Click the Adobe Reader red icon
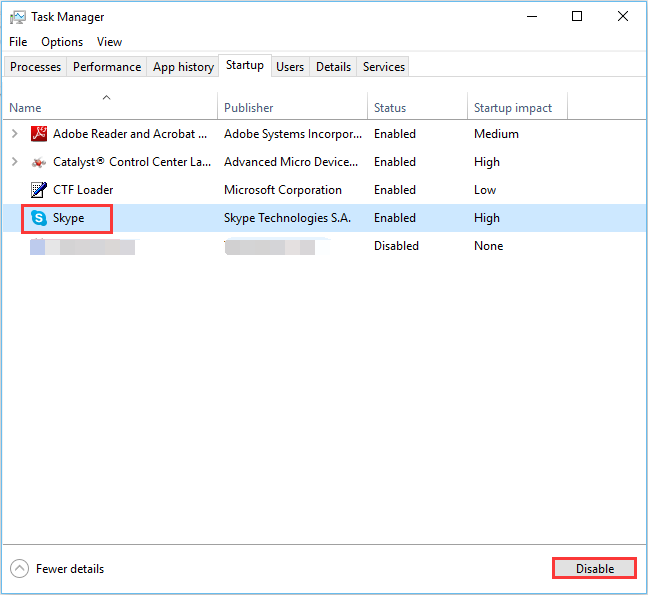 click(x=39, y=134)
